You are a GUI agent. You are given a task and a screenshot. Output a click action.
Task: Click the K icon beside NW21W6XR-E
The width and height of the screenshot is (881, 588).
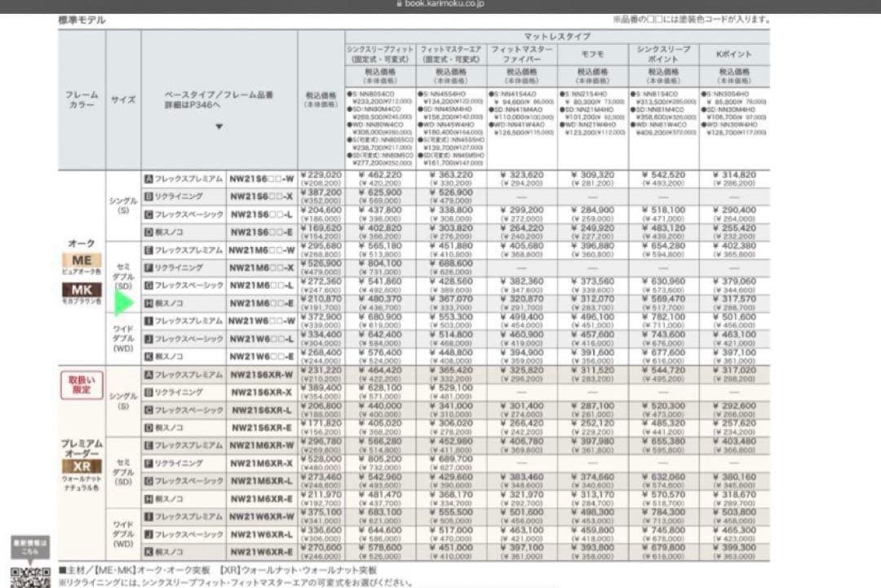148,551
